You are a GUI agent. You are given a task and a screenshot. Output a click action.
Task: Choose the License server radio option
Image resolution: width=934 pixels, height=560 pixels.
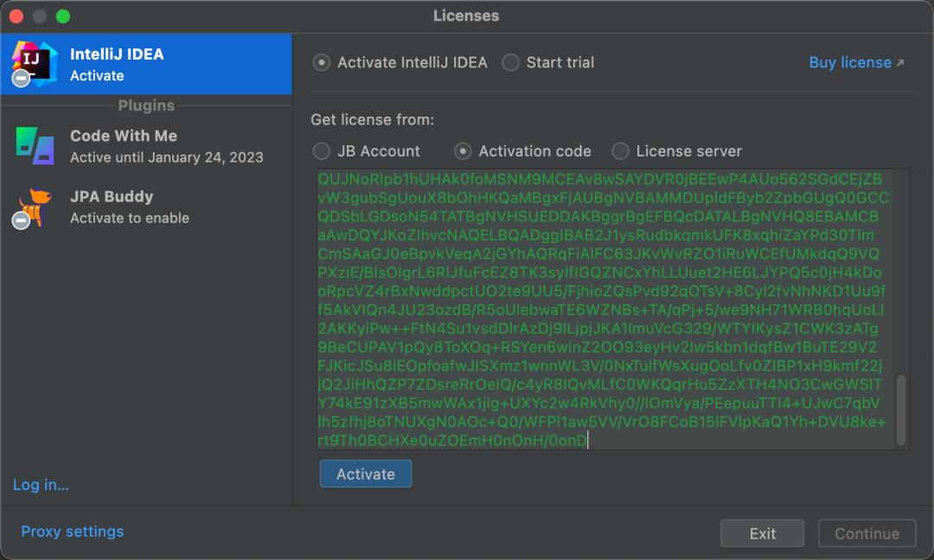[x=620, y=151]
